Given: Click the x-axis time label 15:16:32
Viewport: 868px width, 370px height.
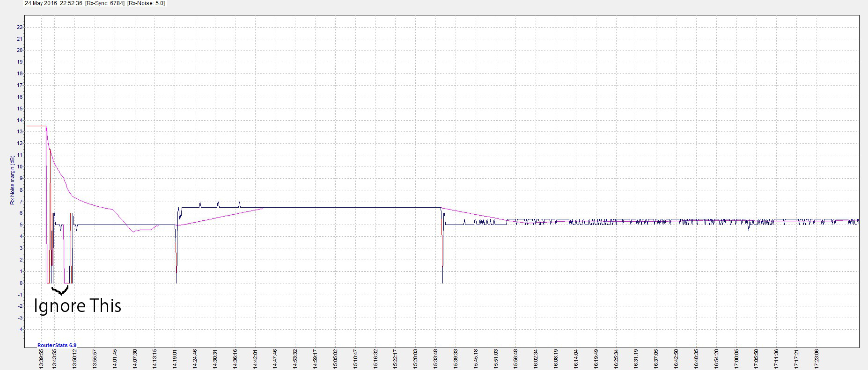Looking at the screenshot, I should (376, 359).
